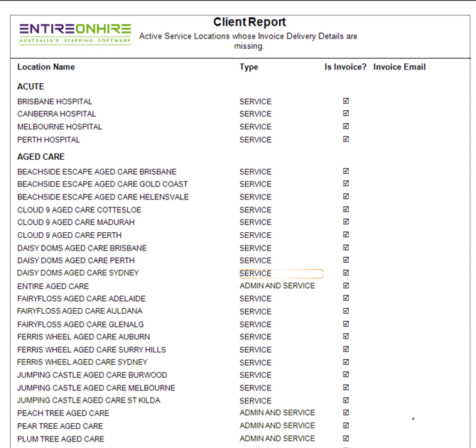The height and width of the screenshot is (448, 476).
Task: Select Jumping Castle Aged Care St Kilda row
Action: [89, 400]
